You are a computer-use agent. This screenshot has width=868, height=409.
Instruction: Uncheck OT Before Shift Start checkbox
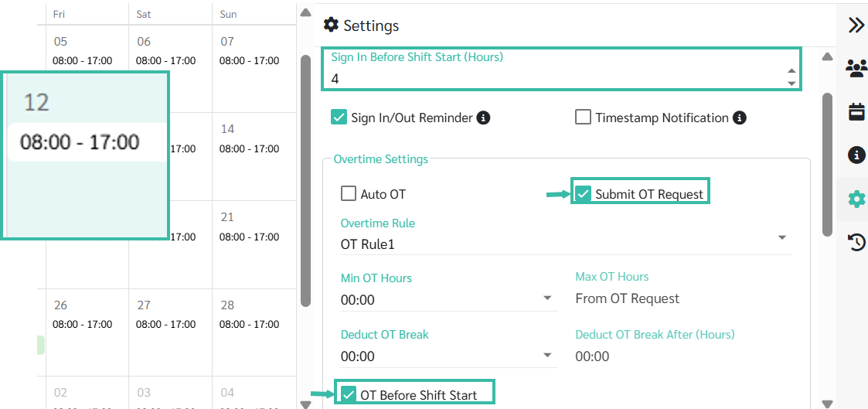(348, 394)
